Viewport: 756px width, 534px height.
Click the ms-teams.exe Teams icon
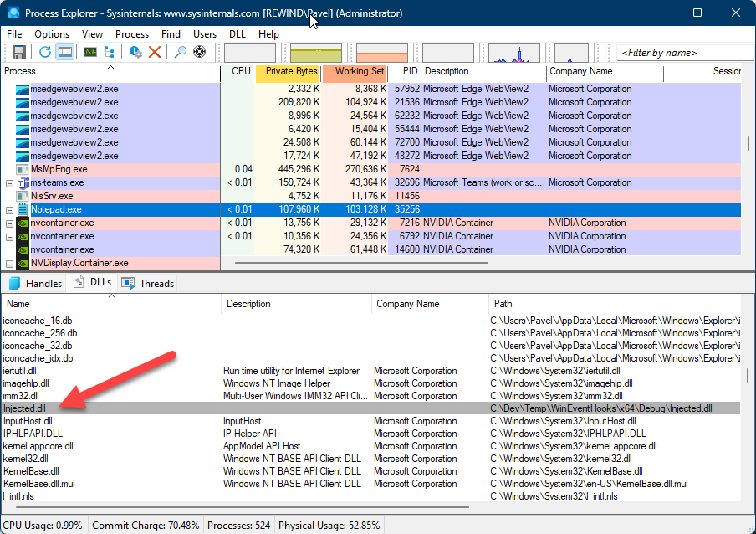23,182
